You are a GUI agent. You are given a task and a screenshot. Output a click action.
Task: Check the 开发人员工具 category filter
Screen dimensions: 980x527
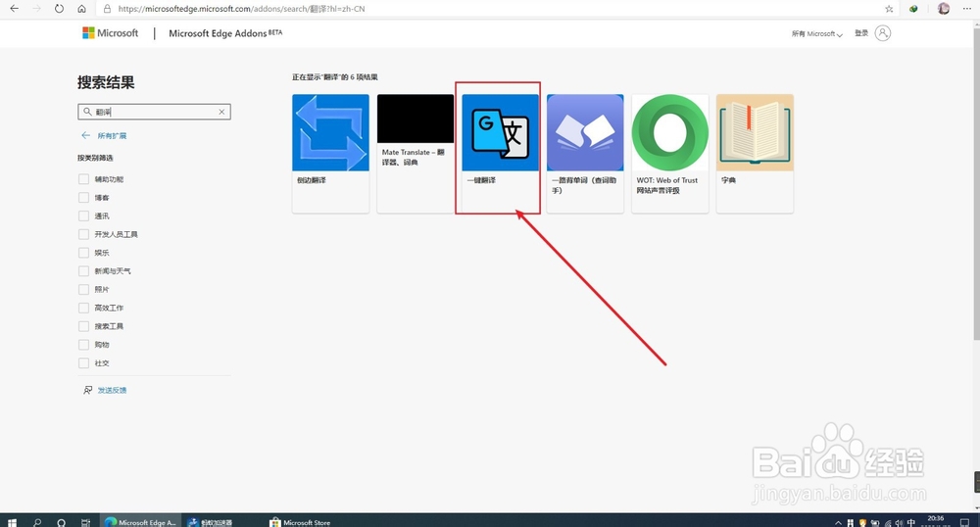coord(83,234)
